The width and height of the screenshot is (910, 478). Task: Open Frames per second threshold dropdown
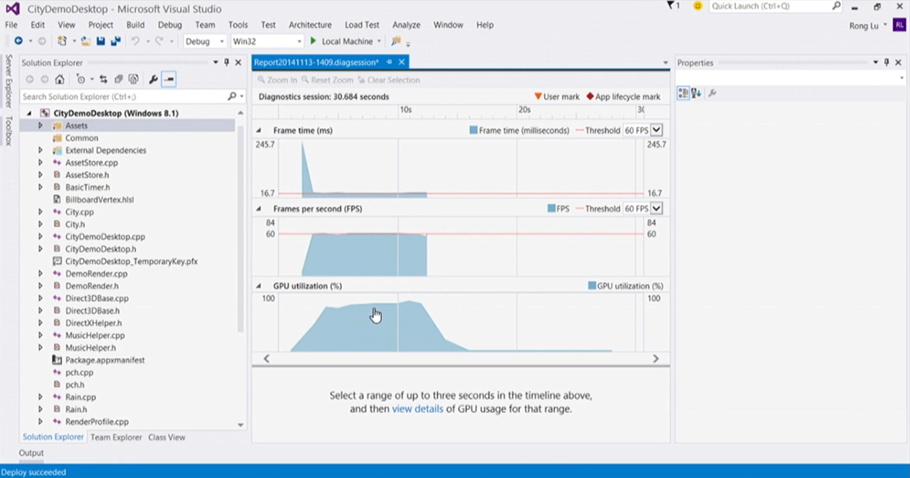tap(656, 208)
